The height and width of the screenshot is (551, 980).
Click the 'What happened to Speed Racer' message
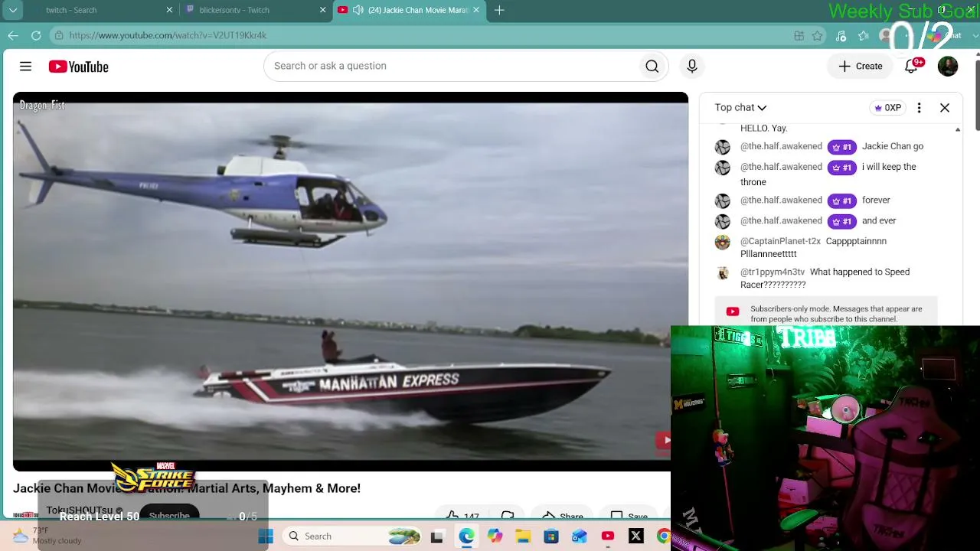[x=825, y=279]
